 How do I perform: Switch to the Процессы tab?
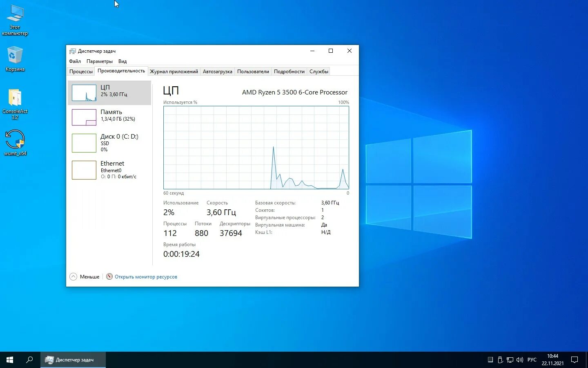[x=81, y=72]
